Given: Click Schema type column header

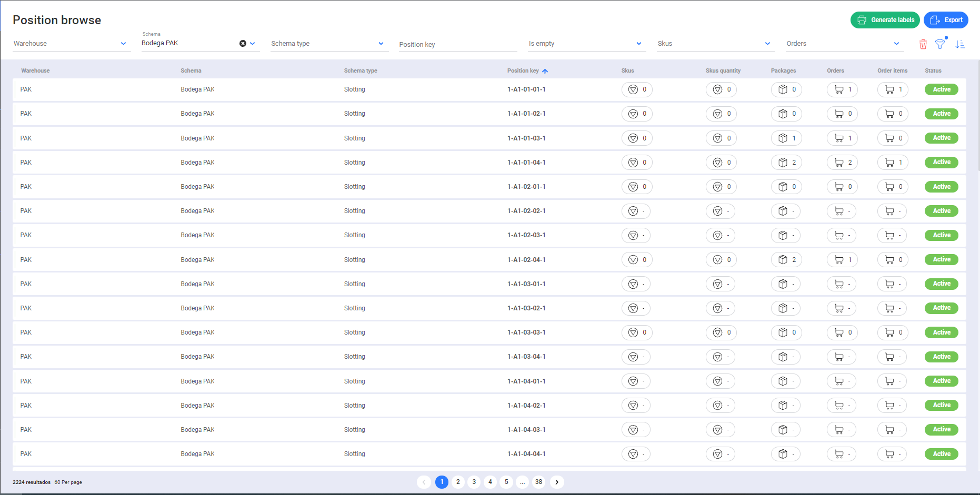Looking at the screenshot, I should pyautogui.click(x=361, y=70).
